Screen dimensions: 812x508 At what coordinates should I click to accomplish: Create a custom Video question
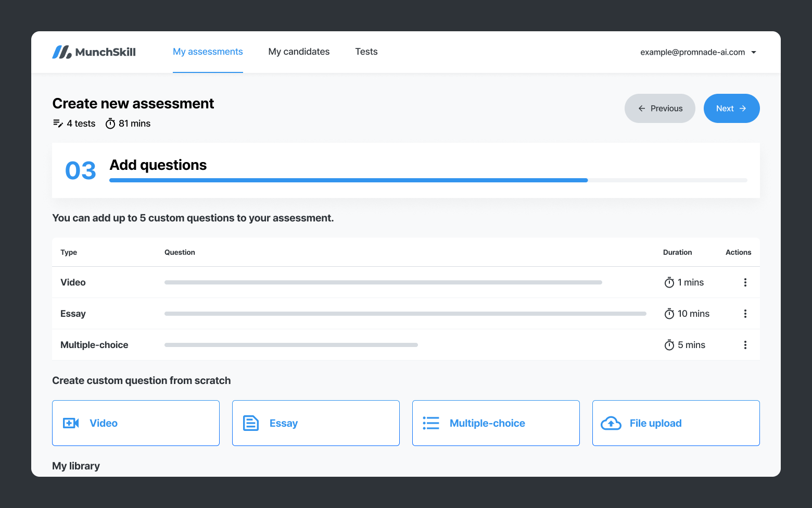pos(136,423)
